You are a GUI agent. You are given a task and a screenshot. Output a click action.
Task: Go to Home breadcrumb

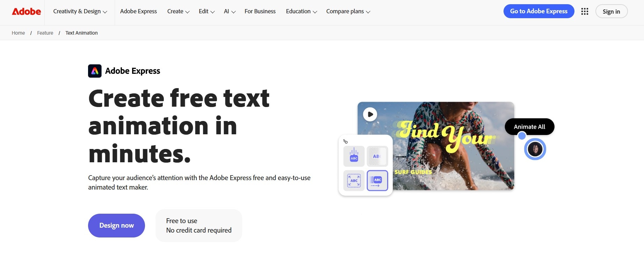tap(18, 33)
